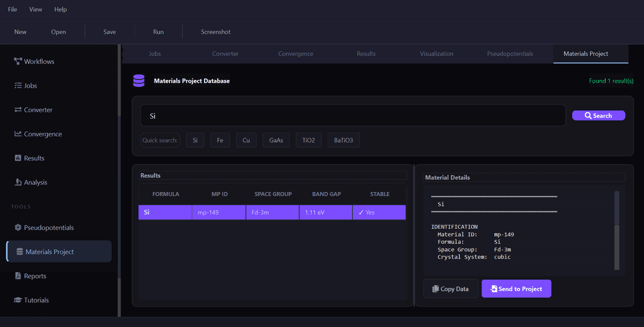Click the Material Details vertical scrollbar
The height and width of the screenshot is (327, 644).
[x=617, y=230]
